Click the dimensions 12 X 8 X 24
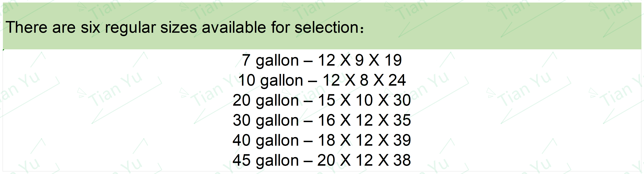 pos(364,80)
